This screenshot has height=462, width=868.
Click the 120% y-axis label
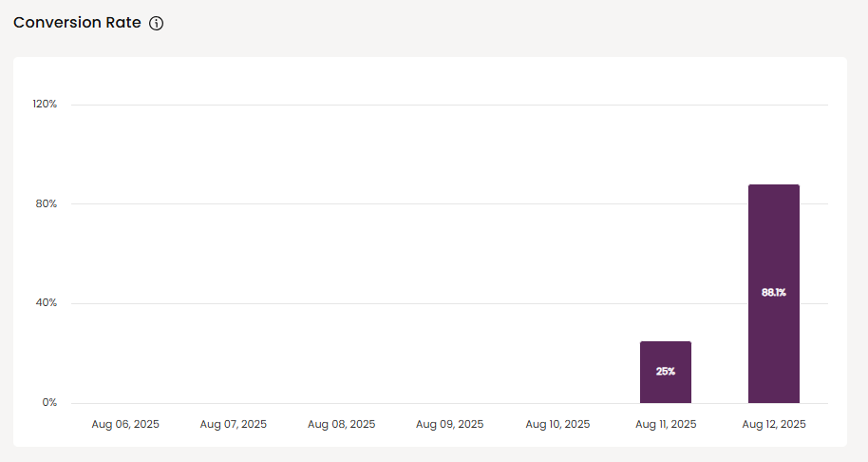[x=46, y=104]
